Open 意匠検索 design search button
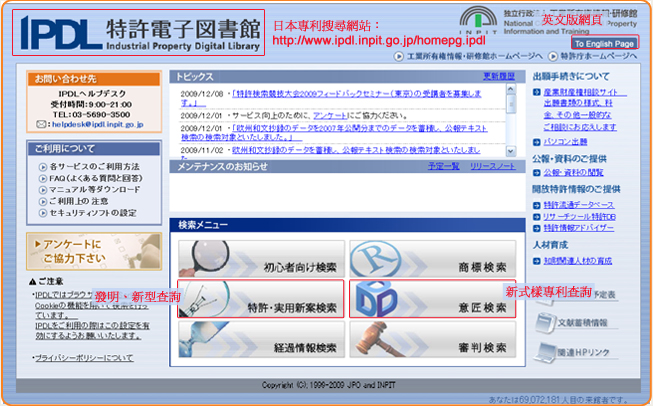The height and width of the screenshot is (406, 653). point(432,299)
